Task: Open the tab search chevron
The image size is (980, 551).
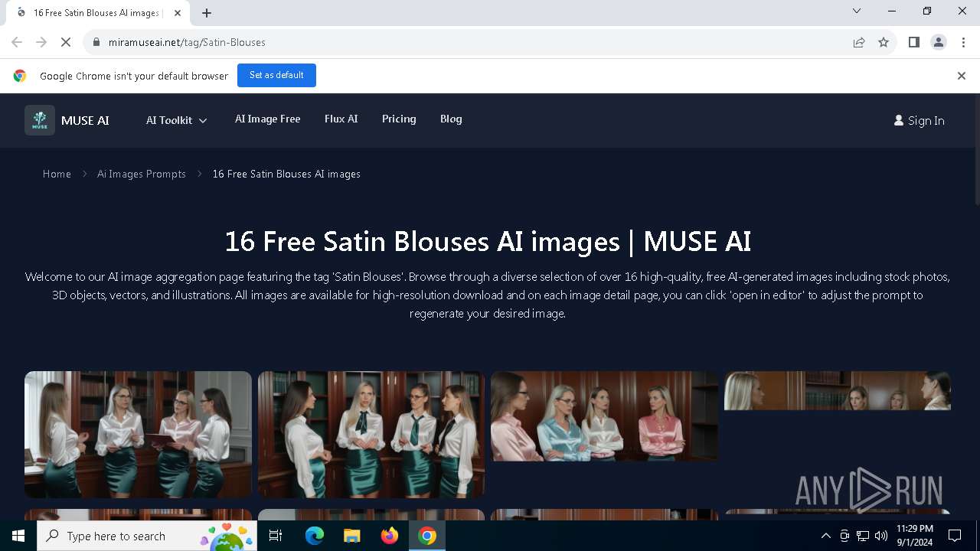Action: coord(857,11)
